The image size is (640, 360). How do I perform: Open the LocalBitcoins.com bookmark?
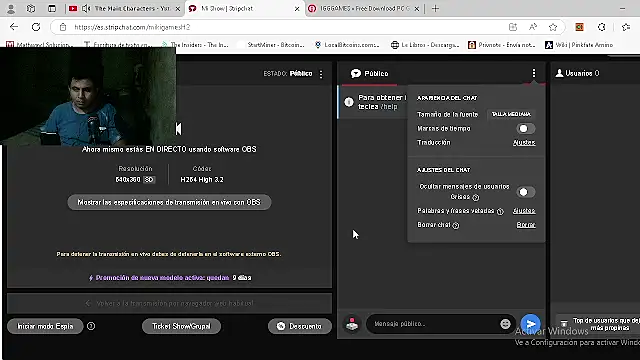click(x=347, y=45)
